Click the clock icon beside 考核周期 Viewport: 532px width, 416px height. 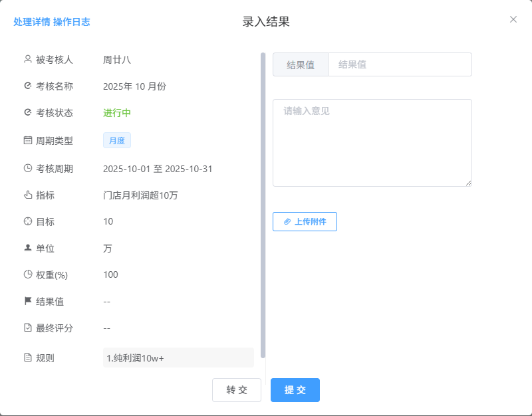coord(28,168)
